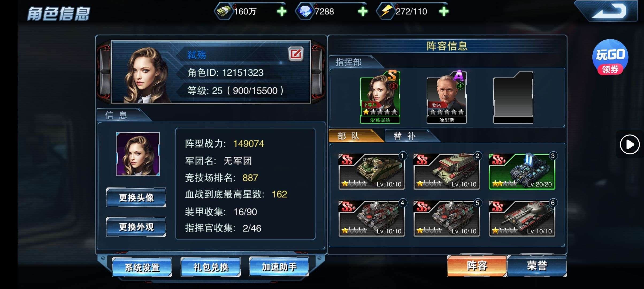Open the 玩GO 领券 coupon badge
The image size is (644, 289).
[610, 57]
